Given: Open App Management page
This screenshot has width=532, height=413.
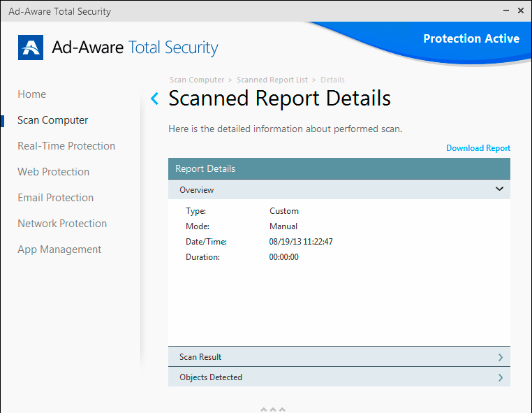Looking at the screenshot, I should [59, 249].
